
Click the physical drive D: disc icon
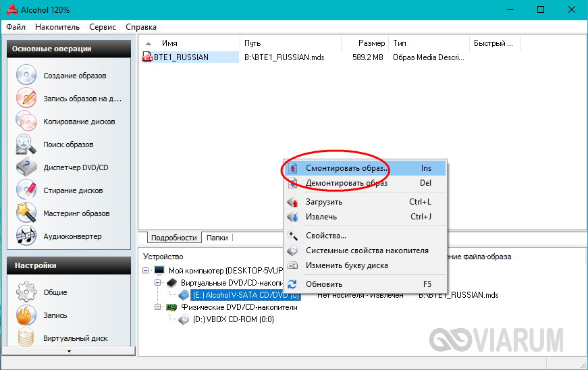(x=184, y=319)
